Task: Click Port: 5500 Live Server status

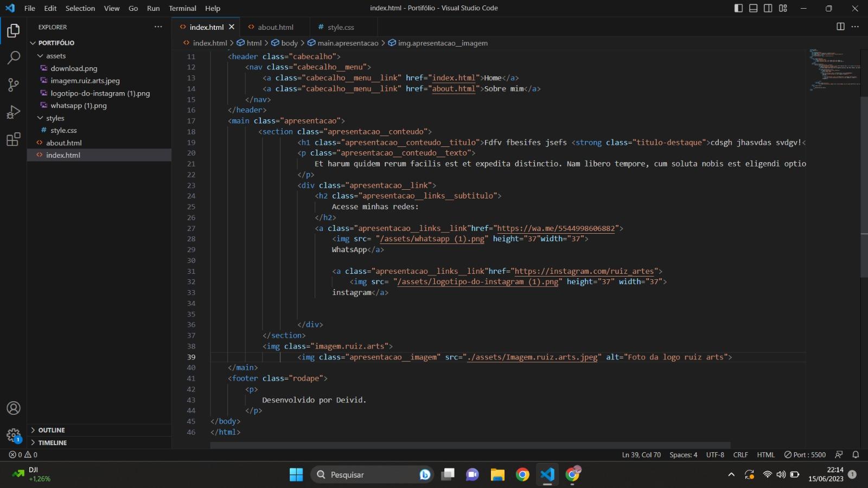Action: [x=805, y=455]
